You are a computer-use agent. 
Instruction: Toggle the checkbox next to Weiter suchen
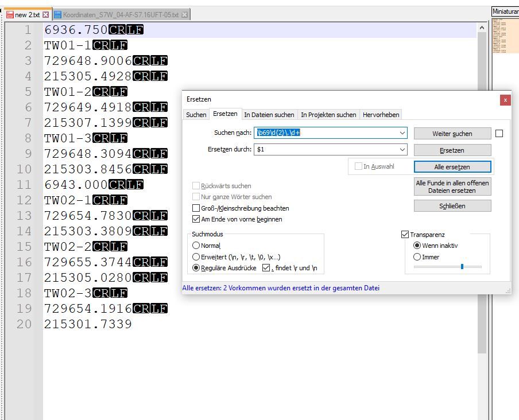499,133
